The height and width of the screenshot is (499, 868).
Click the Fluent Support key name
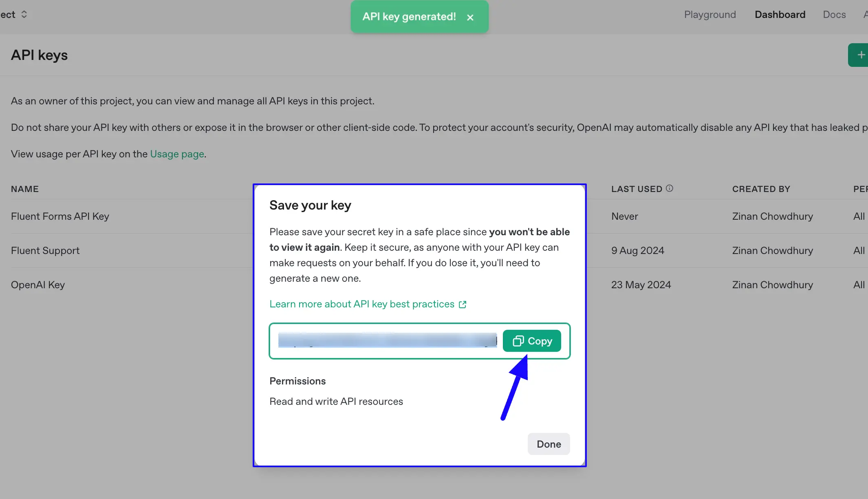[x=45, y=250]
